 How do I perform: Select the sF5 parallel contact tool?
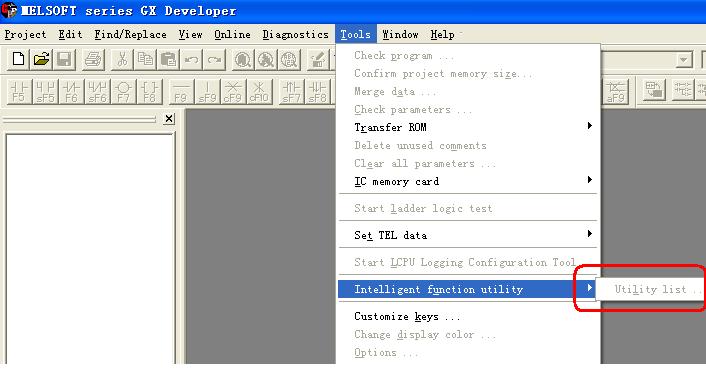tap(45, 91)
